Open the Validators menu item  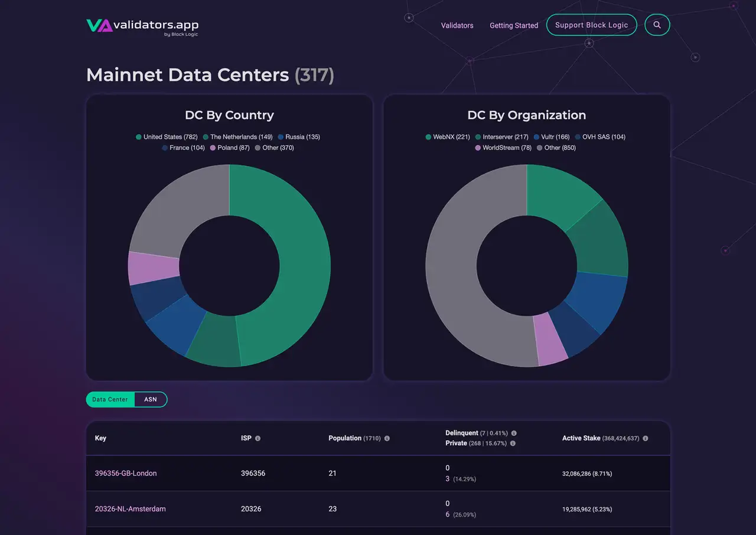(x=457, y=25)
